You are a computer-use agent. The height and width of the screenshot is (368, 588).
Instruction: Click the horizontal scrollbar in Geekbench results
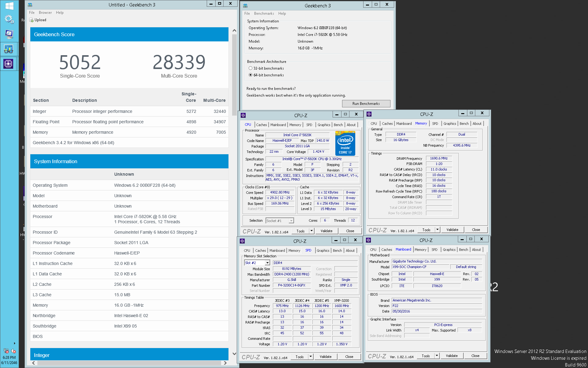tap(129, 363)
